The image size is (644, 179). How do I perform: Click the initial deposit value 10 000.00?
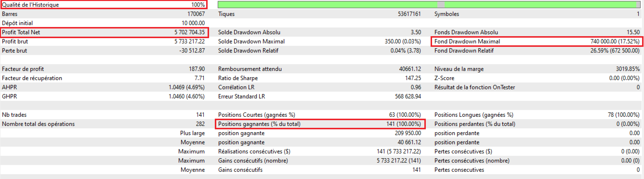point(194,23)
